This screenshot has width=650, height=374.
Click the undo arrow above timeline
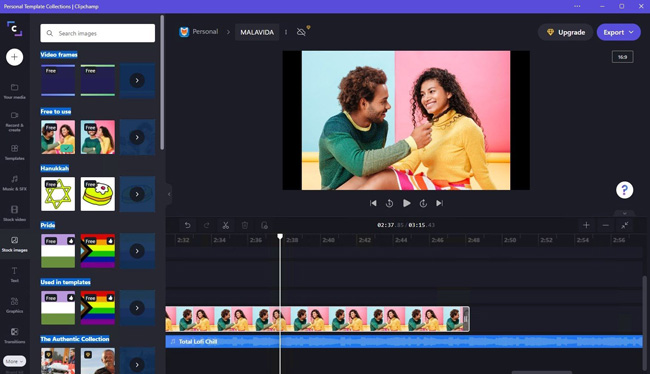(x=187, y=225)
